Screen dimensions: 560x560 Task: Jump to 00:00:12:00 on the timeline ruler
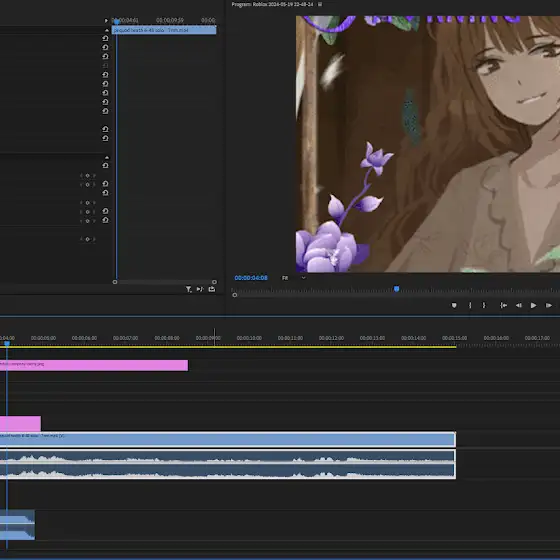(331, 338)
